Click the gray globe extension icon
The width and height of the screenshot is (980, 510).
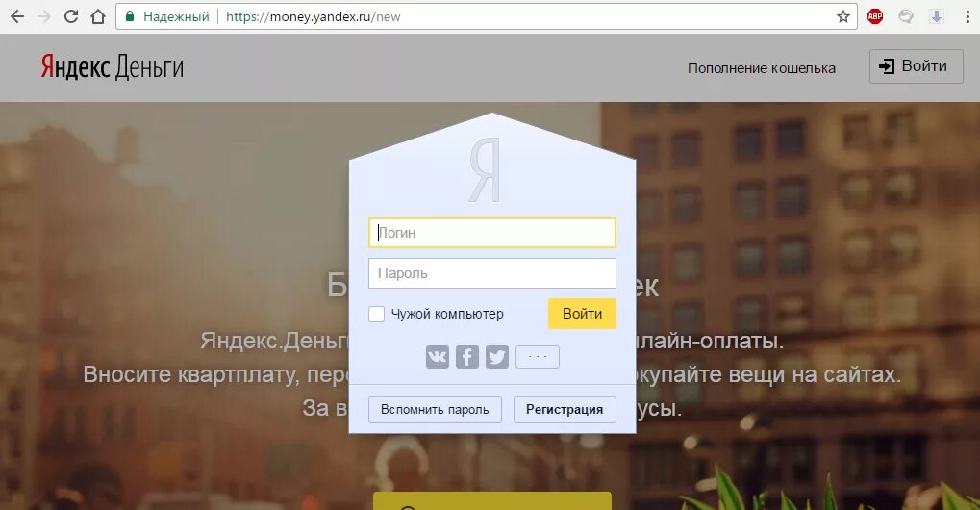(906, 17)
